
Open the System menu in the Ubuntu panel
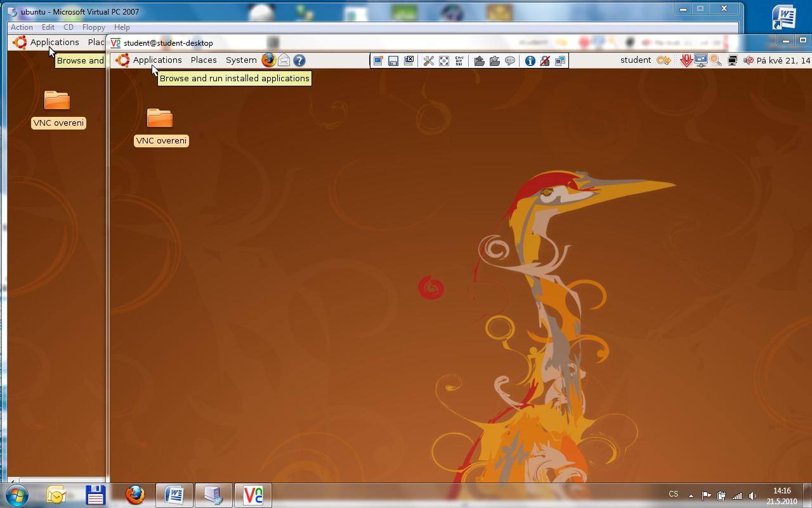coord(241,60)
